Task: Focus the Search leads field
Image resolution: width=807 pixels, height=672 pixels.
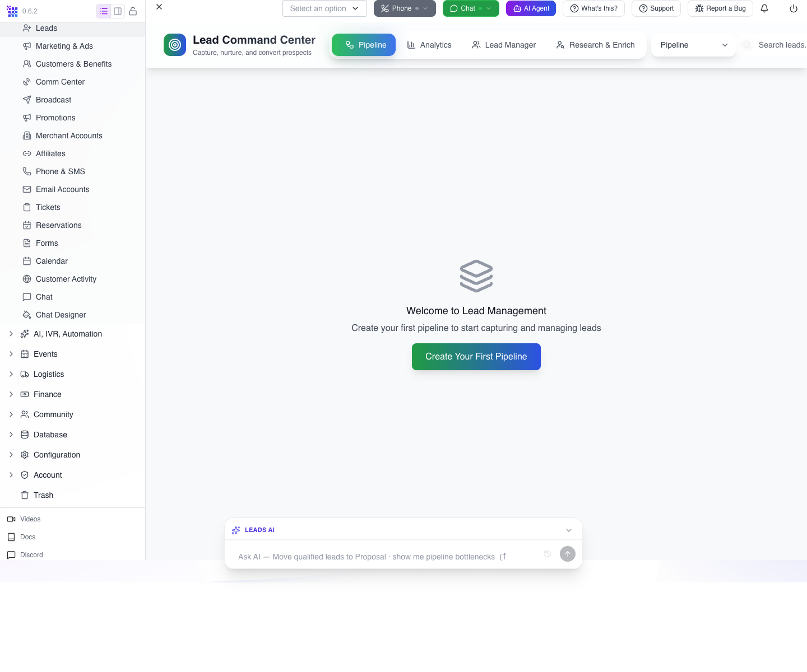Action: [x=774, y=45]
